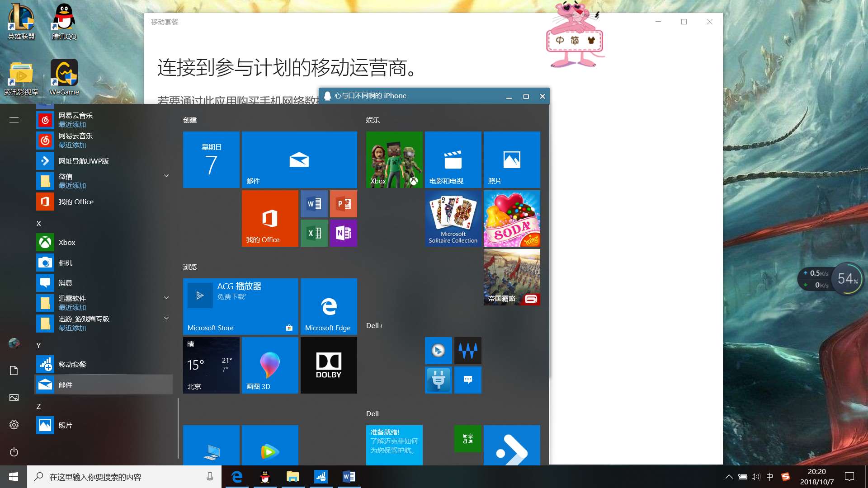Viewport: 868px width, 488px height.
Task: Open the WeGame desktop shortcut
Action: (64, 77)
